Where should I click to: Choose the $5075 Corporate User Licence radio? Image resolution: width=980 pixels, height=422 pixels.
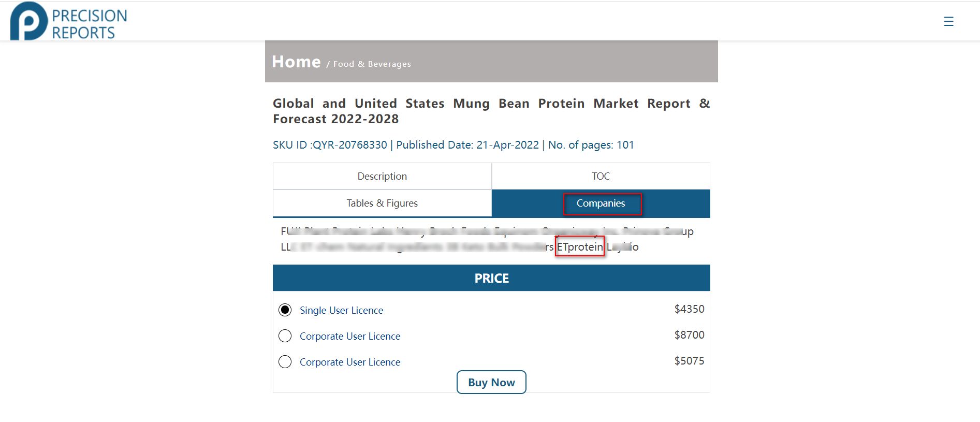[285, 361]
